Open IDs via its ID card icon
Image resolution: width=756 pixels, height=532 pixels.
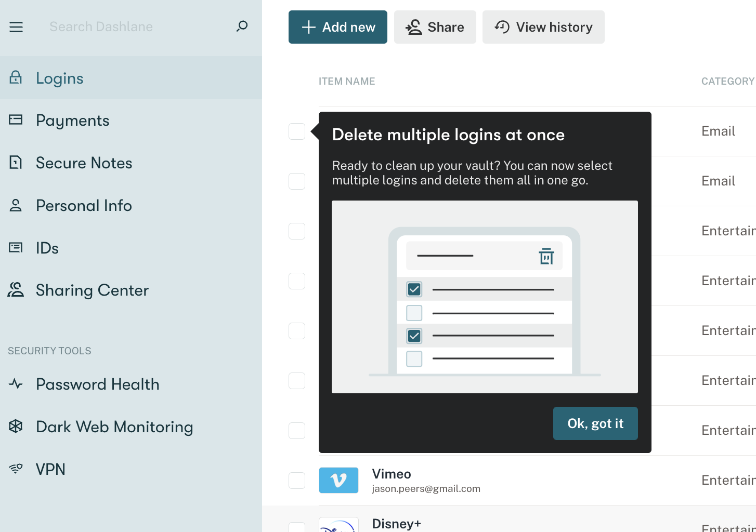(16, 248)
